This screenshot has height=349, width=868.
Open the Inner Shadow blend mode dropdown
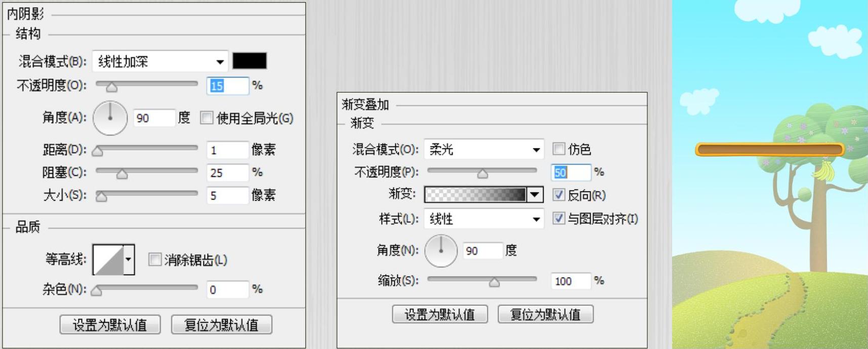pyautogui.click(x=160, y=61)
